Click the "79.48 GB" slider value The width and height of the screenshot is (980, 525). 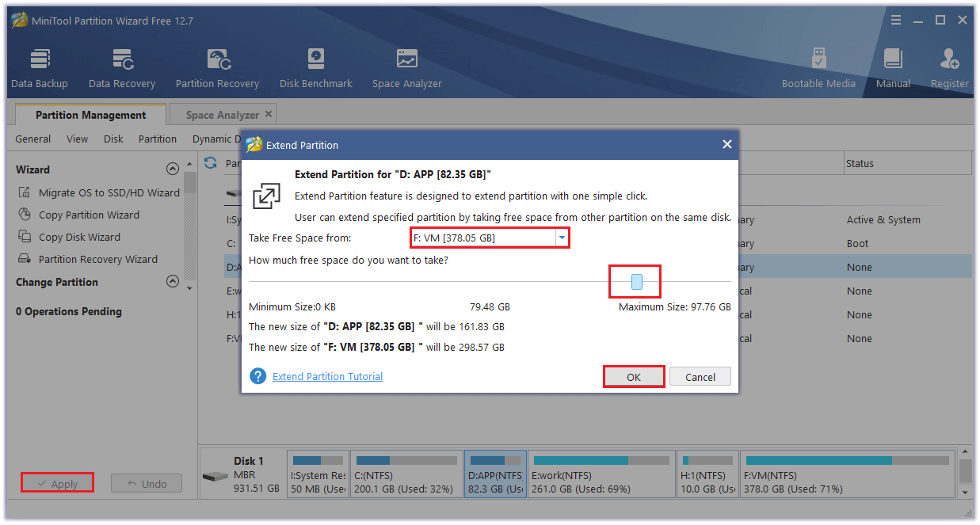click(490, 306)
